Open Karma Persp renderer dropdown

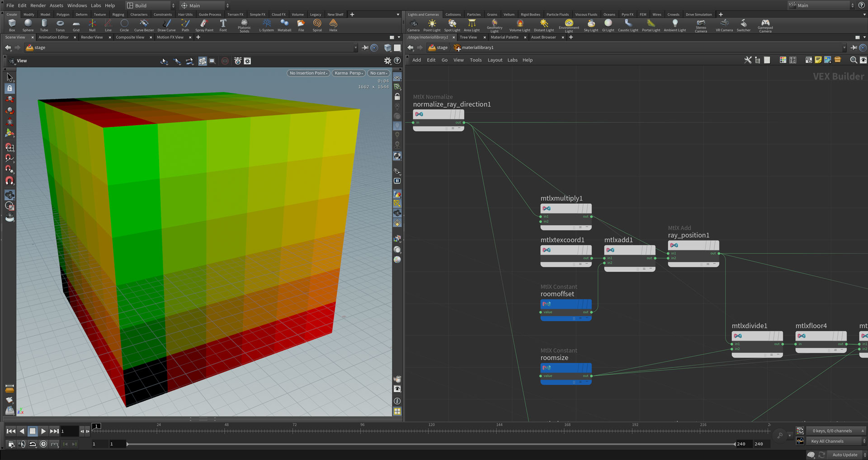point(349,73)
